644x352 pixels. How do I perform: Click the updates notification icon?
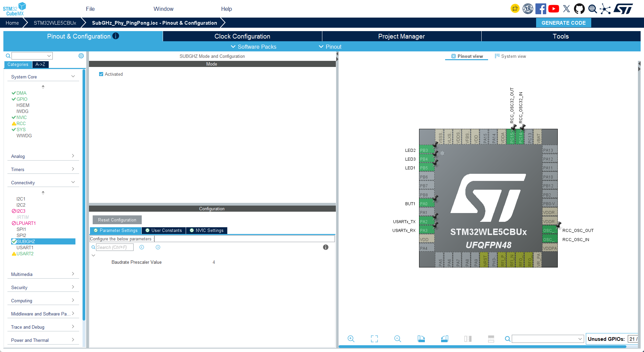[515, 9]
